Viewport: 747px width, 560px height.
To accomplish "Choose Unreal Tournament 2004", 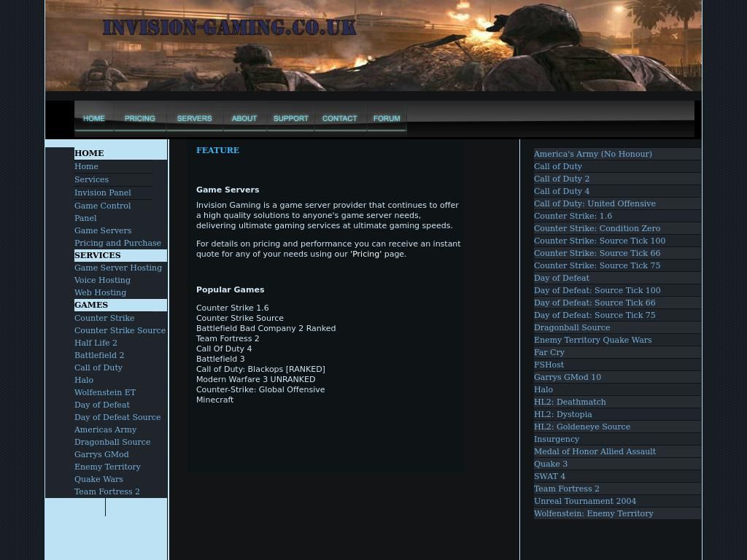I will coord(617,500).
